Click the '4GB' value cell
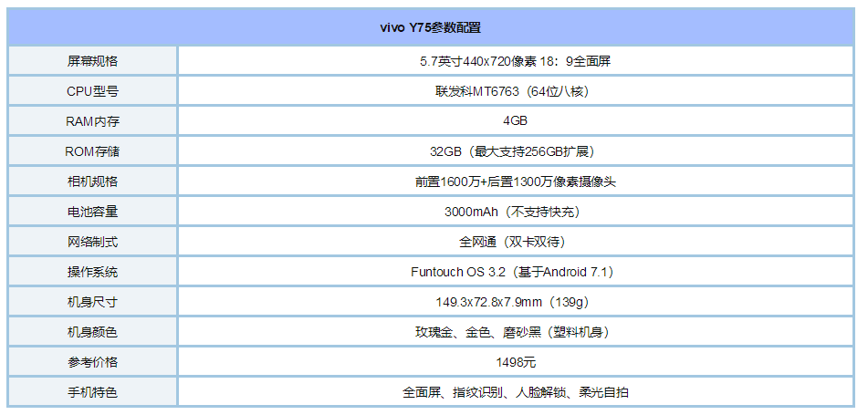Image resolution: width=868 pixels, height=415 pixels. (x=516, y=120)
